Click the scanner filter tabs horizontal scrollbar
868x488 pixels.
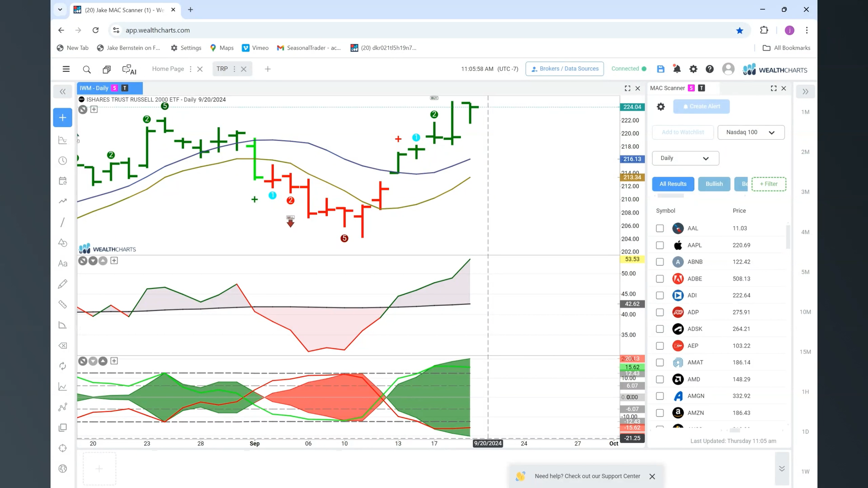[x=670, y=196]
